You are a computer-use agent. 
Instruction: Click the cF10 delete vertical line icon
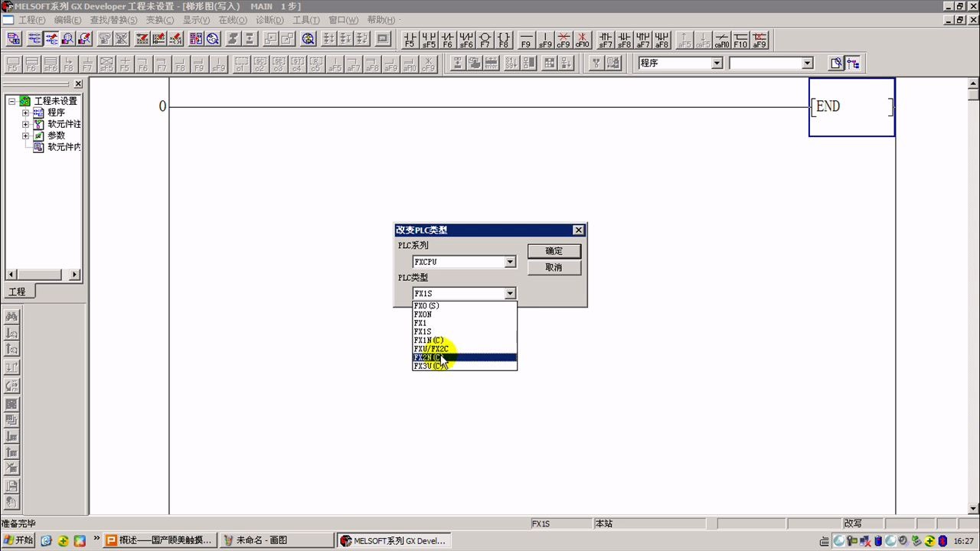coord(583,39)
